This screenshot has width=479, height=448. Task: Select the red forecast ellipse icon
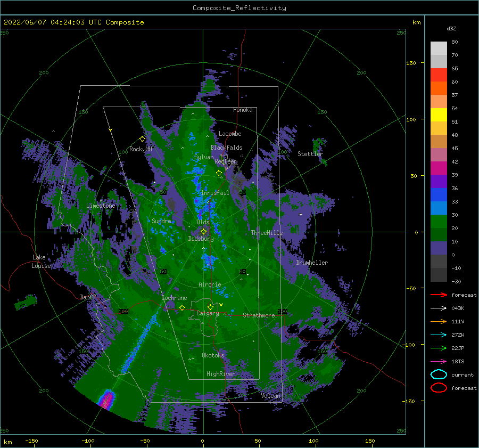click(439, 388)
